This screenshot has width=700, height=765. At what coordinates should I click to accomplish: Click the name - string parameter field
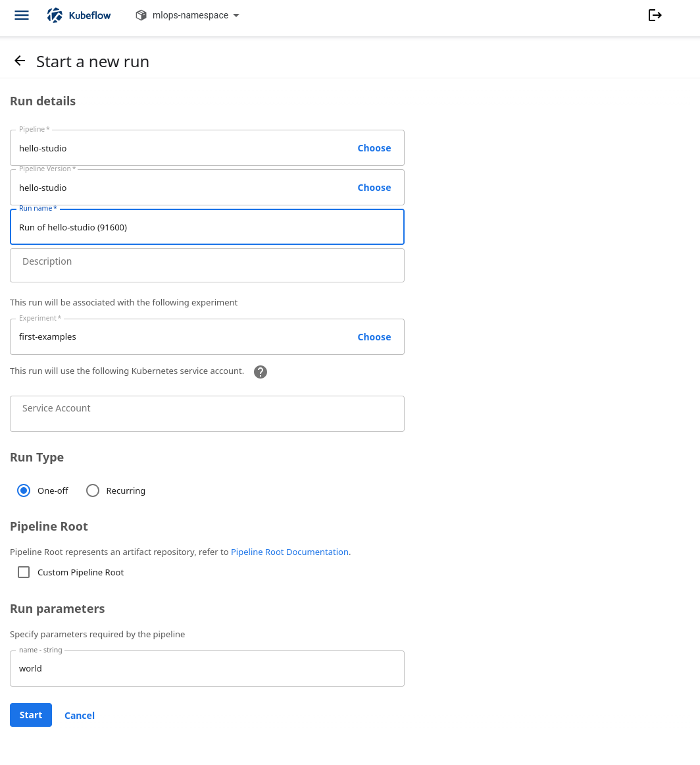pos(207,668)
